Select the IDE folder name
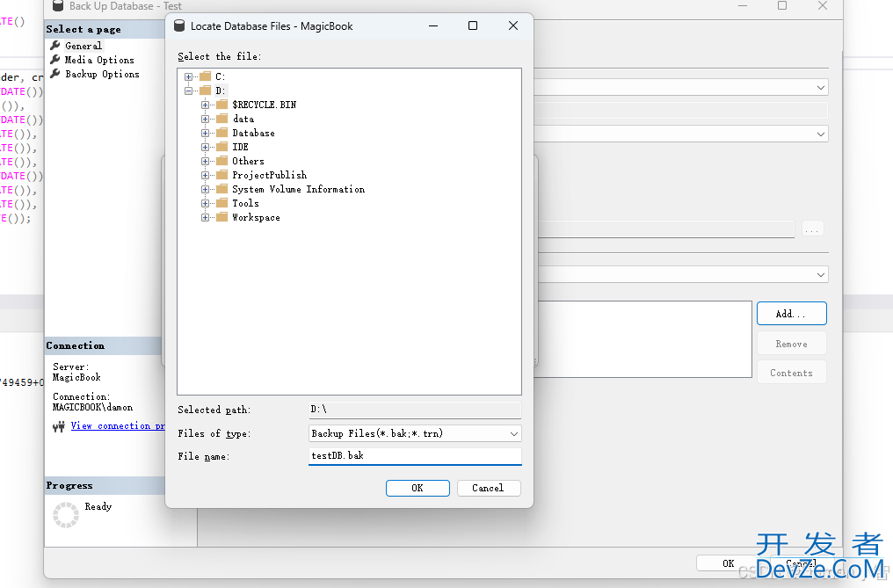This screenshot has width=893, height=588. pos(240,147)
